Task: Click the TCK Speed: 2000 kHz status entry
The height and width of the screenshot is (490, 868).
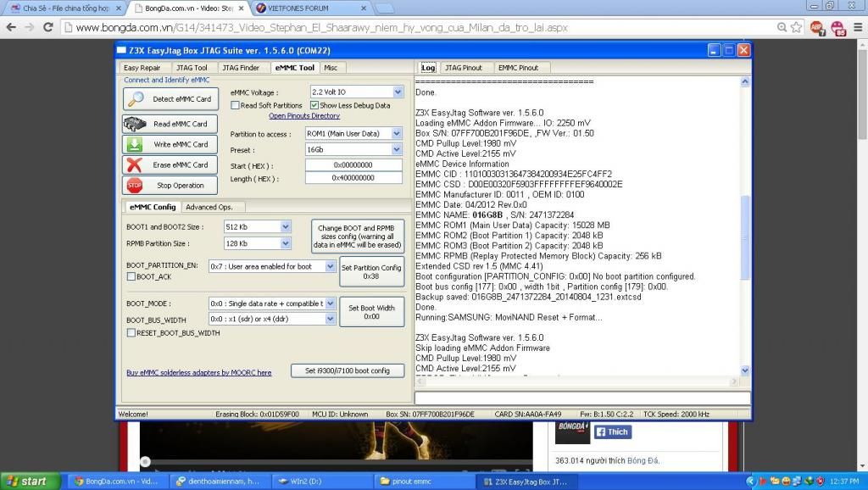Action: pos(676,415)
